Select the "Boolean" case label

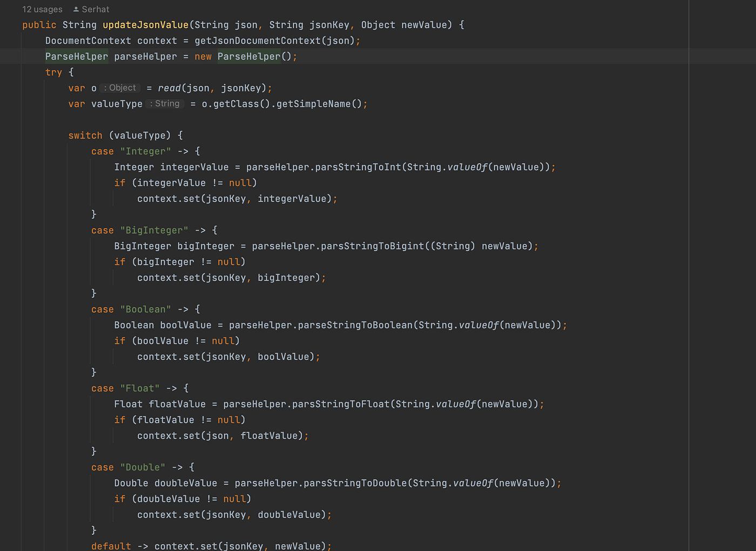click(x=146, y=308)
